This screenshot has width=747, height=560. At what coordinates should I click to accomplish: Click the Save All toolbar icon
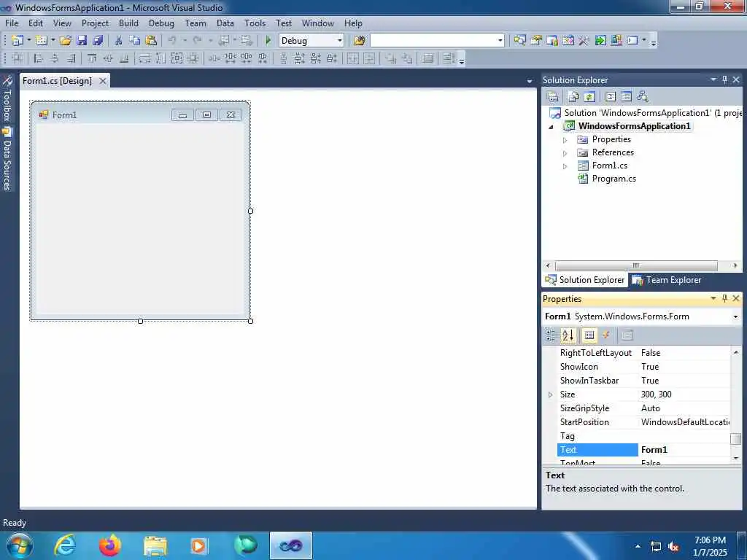[98, 41]
